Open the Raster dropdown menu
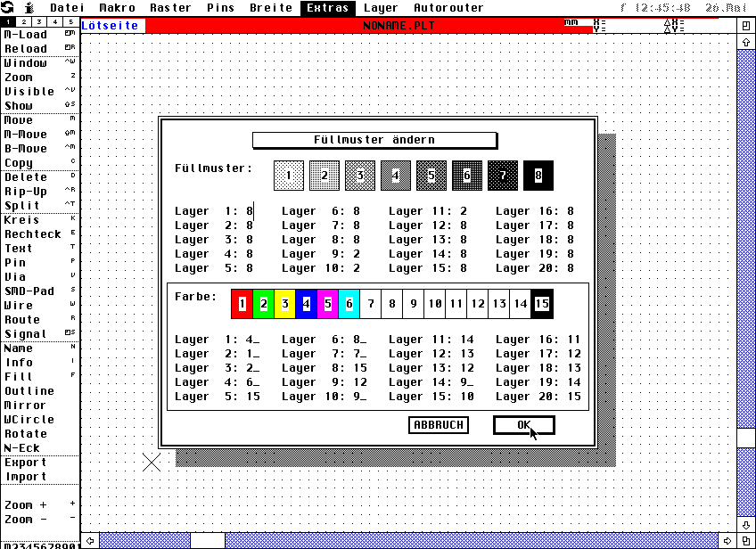Screen dimensions: 756x549 coord(170,8)
